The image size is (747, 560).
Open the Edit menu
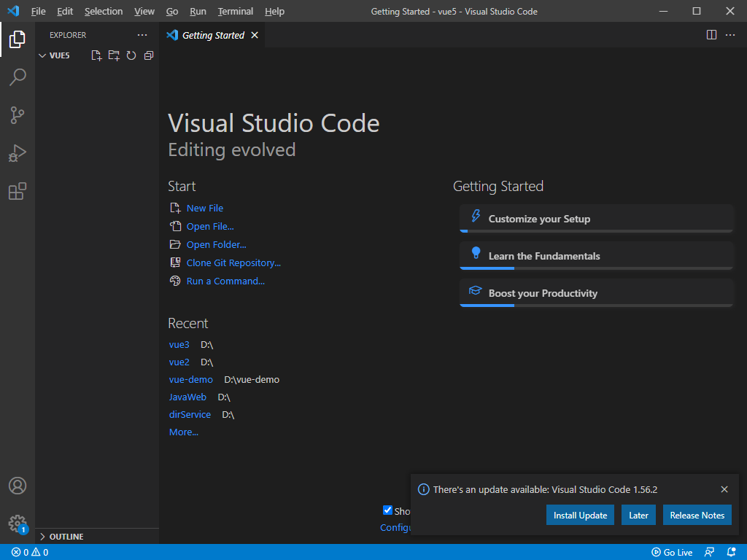[x=65, y=12]
